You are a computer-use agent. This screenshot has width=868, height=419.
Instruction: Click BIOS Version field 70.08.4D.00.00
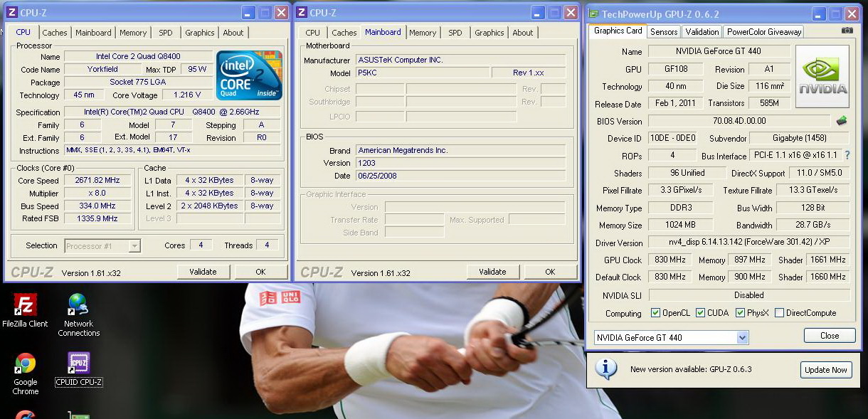tap(739, 121)
